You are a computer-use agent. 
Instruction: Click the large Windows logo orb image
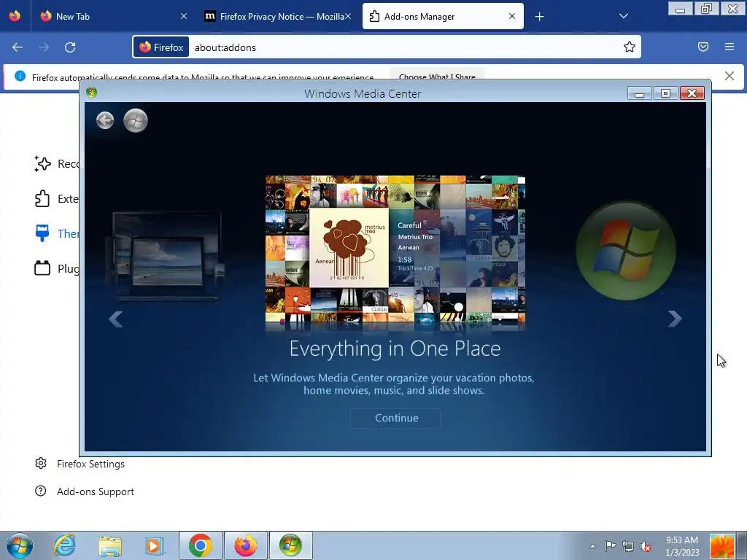[625, 251]
